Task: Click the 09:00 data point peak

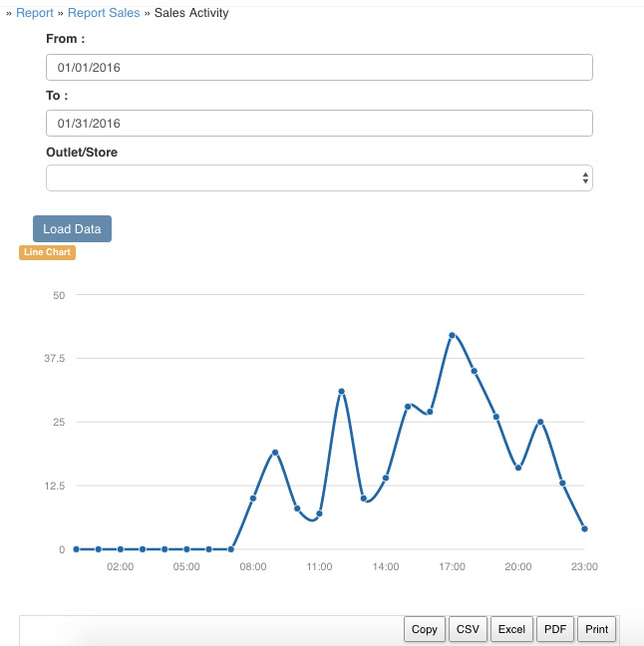Action: 275,453
